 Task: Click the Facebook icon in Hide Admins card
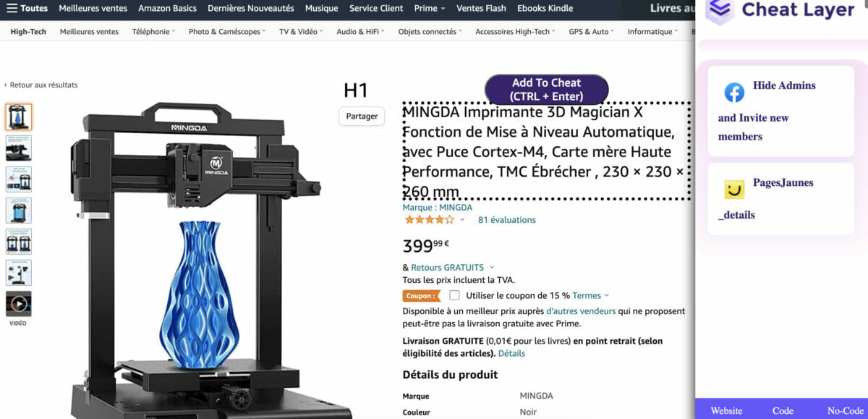(734, 93)
